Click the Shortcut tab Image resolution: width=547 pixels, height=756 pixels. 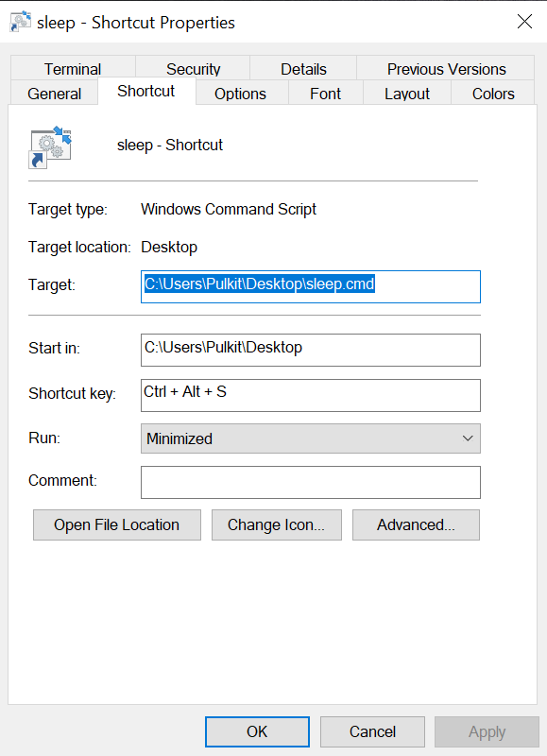point(145,91)
